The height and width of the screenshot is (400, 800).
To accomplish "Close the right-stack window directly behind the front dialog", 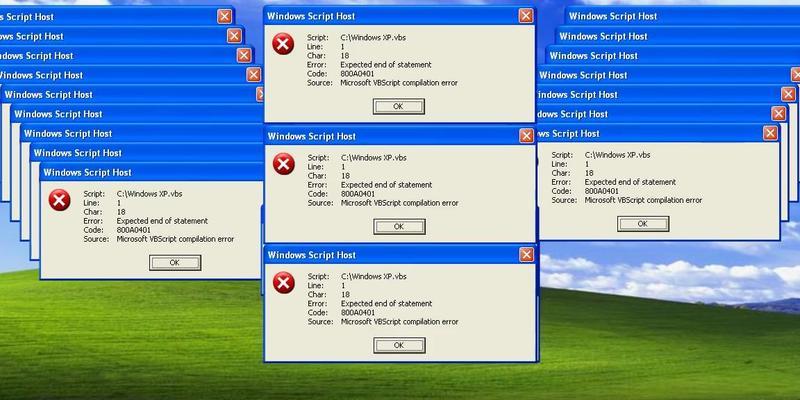I will point(779,114).
